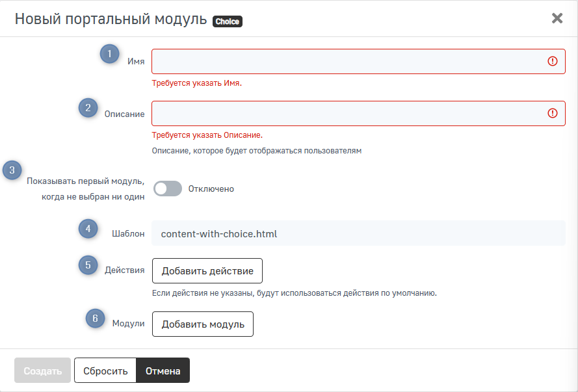Close the new portal module dialog
This screenshot has width=578, height=392.
tap(557, 18)
